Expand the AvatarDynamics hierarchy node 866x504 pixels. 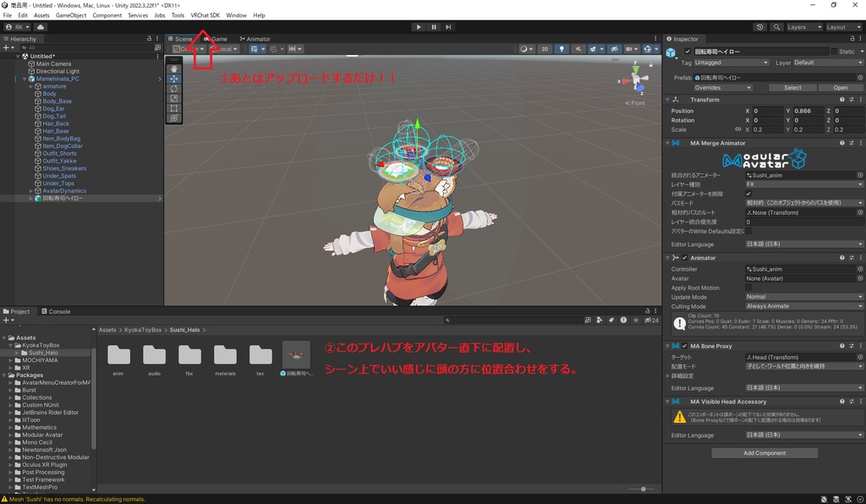[31, 191]
